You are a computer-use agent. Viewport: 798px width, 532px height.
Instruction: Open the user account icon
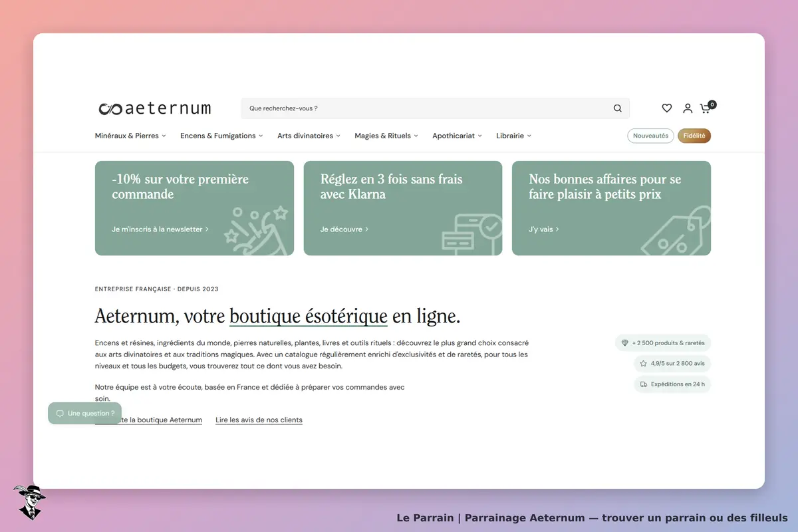coord(688,108)
